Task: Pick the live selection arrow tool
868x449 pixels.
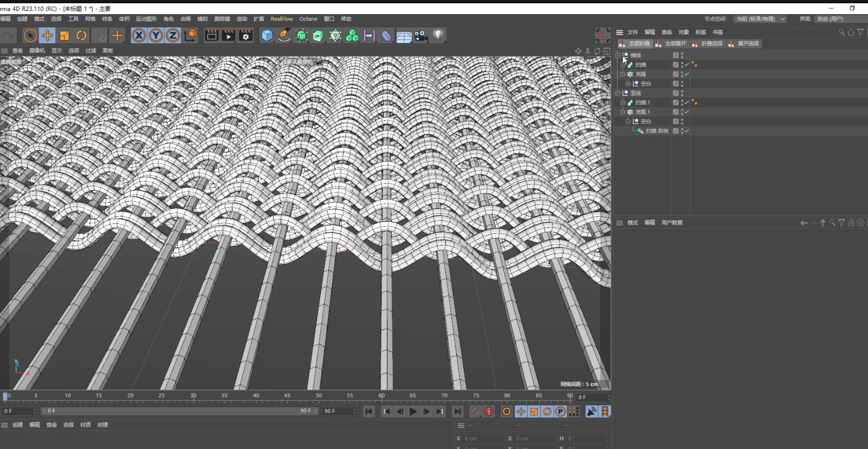Action: pyautogui.click(x=30, y=36)
